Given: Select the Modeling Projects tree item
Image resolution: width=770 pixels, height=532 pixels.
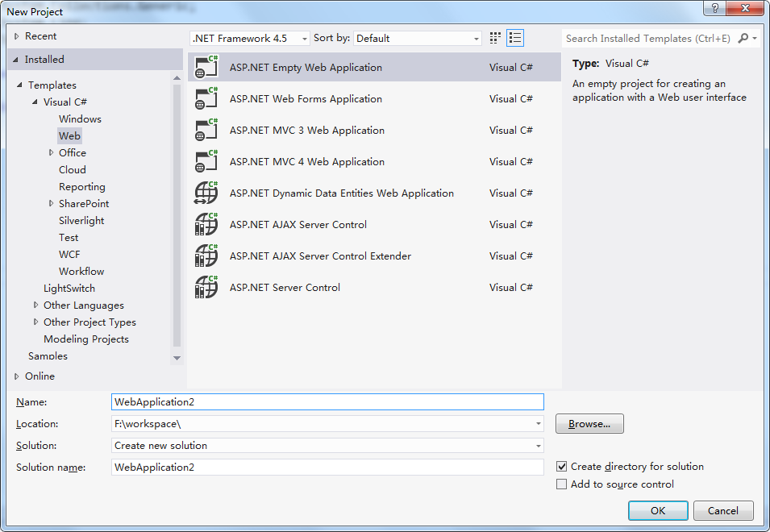Looking at the screenshot, I should point(86,339).
